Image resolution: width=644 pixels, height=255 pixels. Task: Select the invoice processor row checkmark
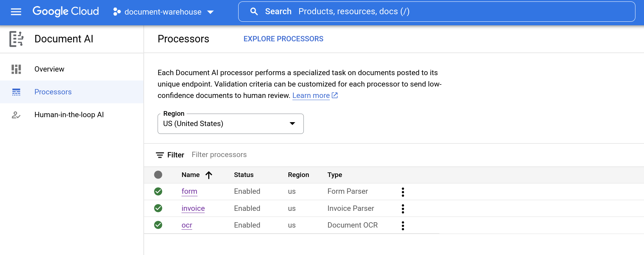158,208
